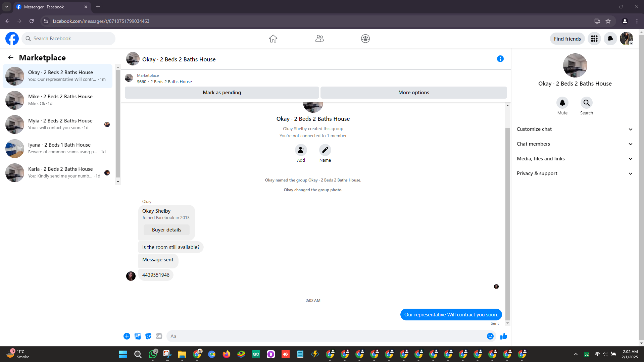Open the account profile picture menu

(x=626, y=39)
